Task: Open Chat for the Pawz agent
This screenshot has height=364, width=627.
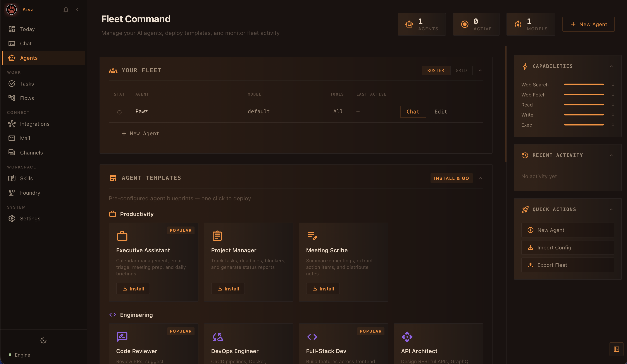Action: 413,112
